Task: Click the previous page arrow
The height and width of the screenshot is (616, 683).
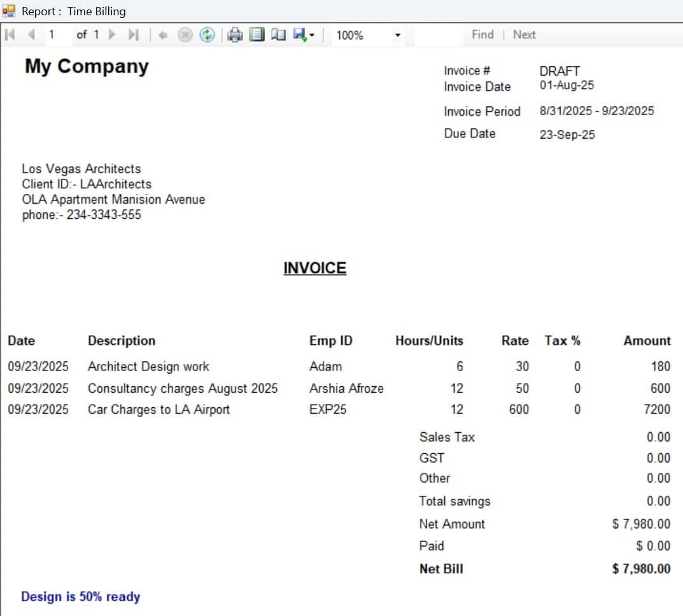Action: pyautogui.click(x=31, y=35)
